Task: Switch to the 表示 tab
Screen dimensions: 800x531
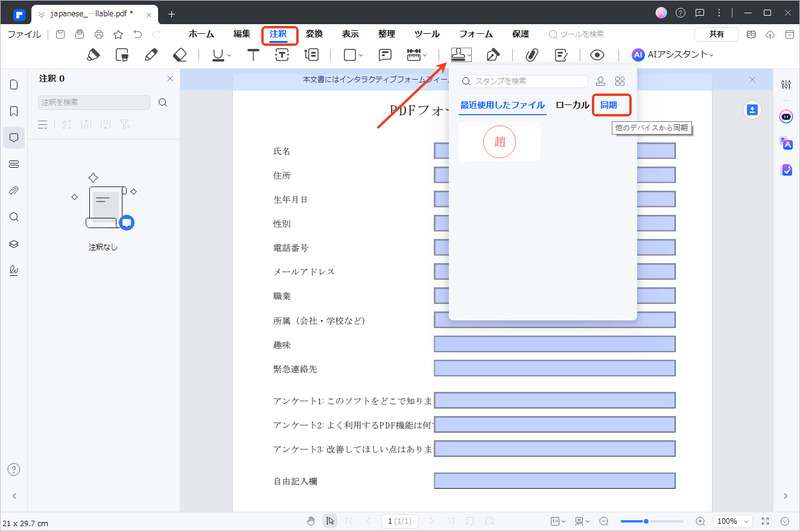Action: click(351, 34)
